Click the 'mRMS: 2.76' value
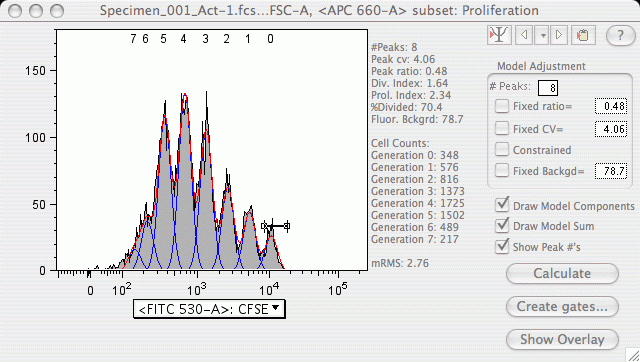The width and height of the screenshot is (640, 362). coord(400,263)
